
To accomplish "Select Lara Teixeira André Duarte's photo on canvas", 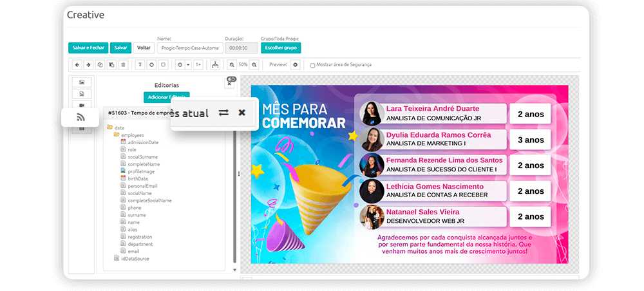I will tap(372, 113).
